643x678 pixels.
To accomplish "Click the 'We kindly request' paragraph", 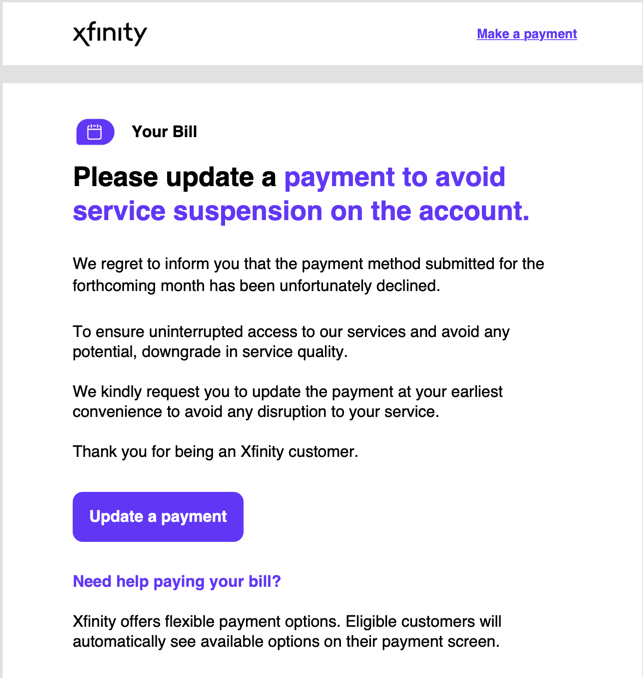I will (x=288, y=402).
